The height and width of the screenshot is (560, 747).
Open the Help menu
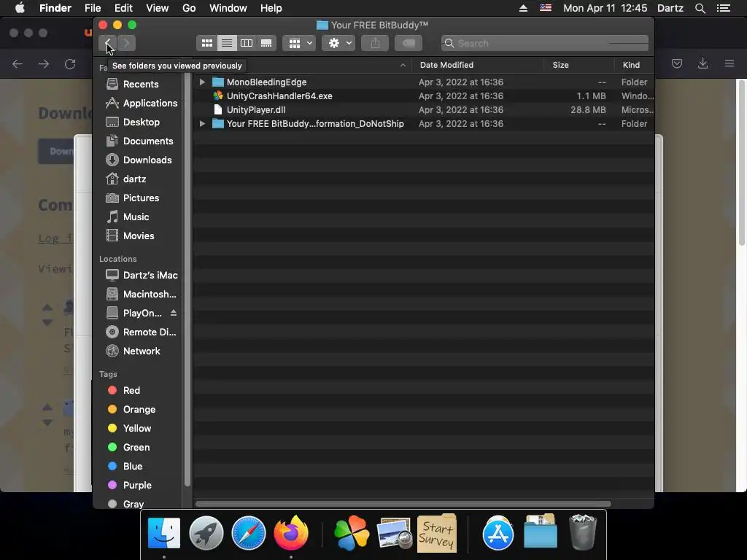click(x=271, y=8)
